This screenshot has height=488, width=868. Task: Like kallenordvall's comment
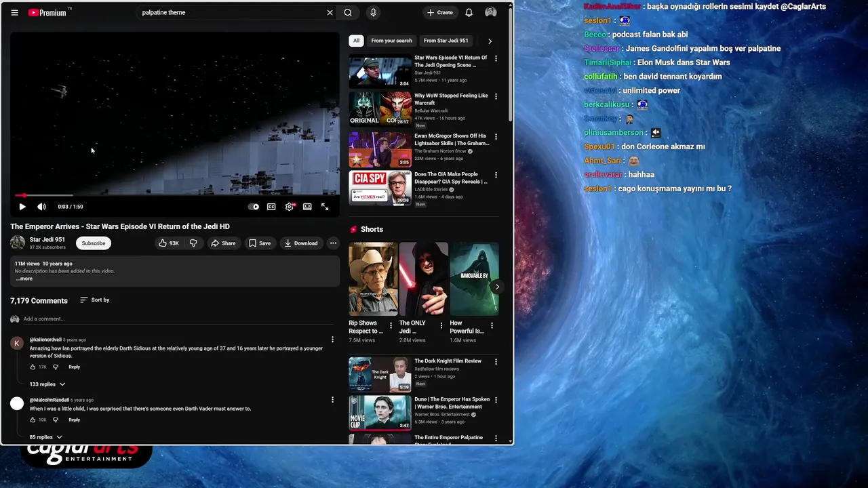point(33,367)
